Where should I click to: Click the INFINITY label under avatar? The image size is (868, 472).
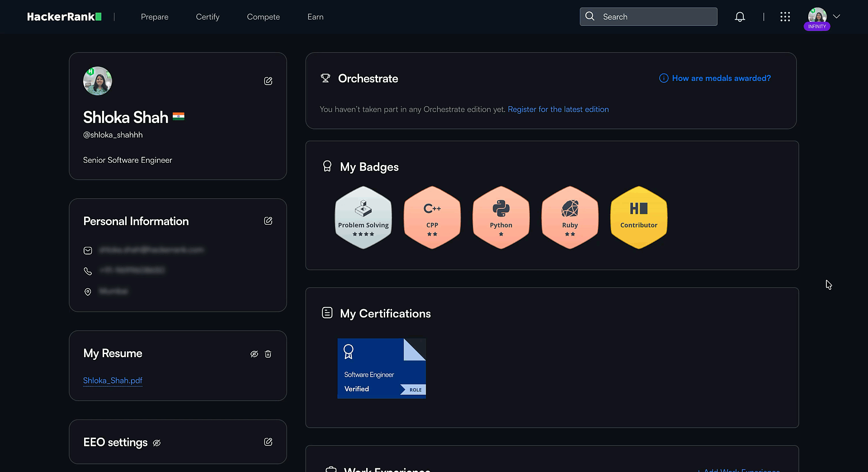click(817, 27)
